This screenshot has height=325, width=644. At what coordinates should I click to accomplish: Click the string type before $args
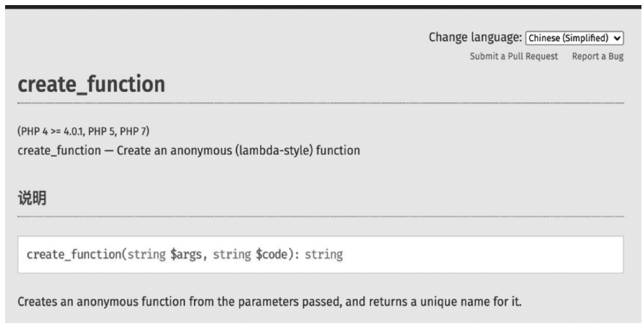(x=147, y=255)
